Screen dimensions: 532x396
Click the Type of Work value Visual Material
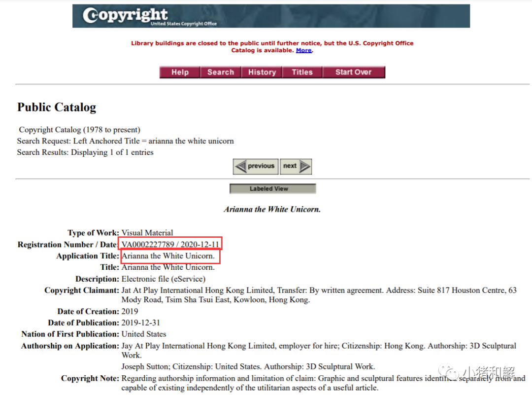[x=147, y=233]
